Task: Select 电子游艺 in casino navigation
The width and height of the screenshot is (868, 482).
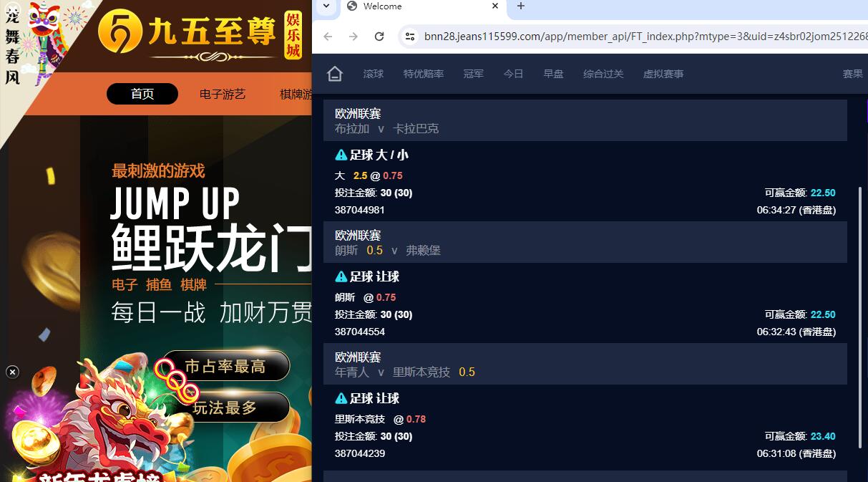Action: coord(223,94)
